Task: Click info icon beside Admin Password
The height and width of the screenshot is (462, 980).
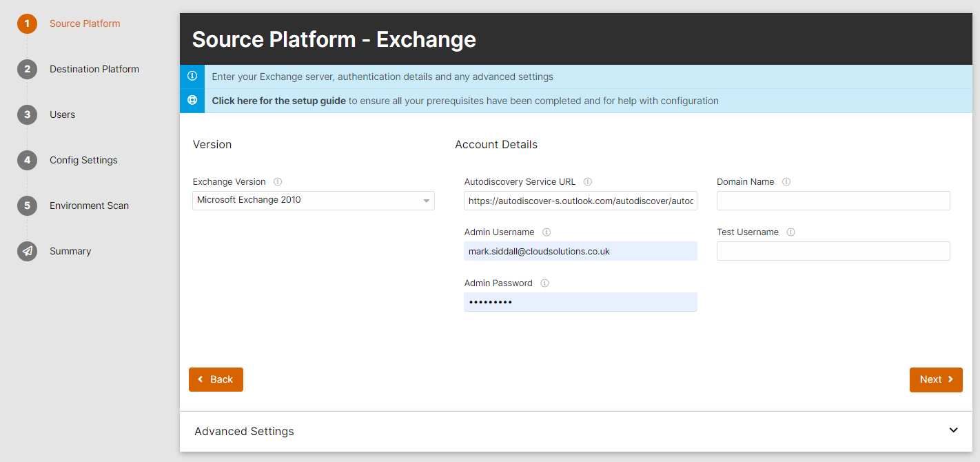Action: [x=544, y=283]
